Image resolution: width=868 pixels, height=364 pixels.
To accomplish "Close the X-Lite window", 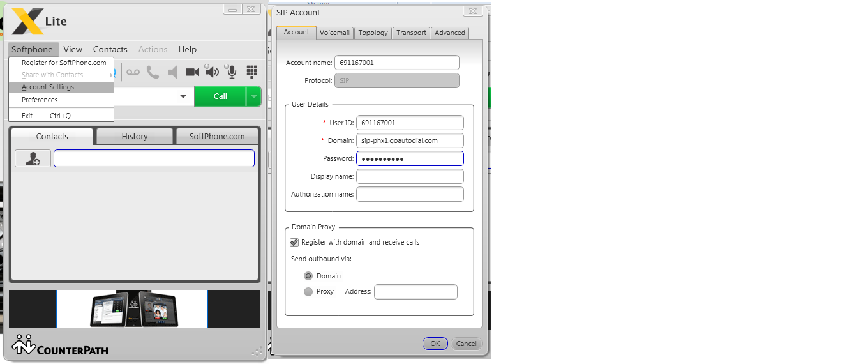I will (251, 9).
